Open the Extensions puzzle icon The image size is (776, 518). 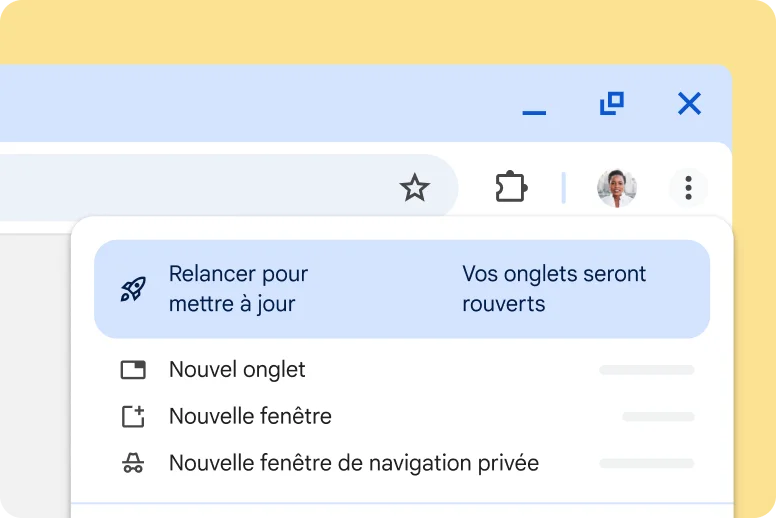[511, 187]
